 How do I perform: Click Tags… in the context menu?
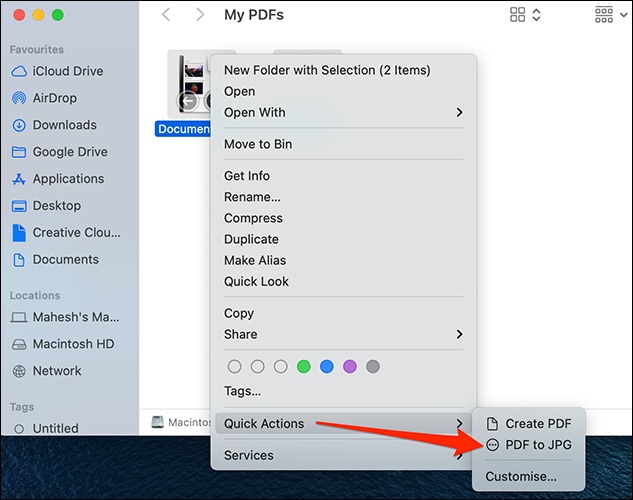[x=243, y=391]
